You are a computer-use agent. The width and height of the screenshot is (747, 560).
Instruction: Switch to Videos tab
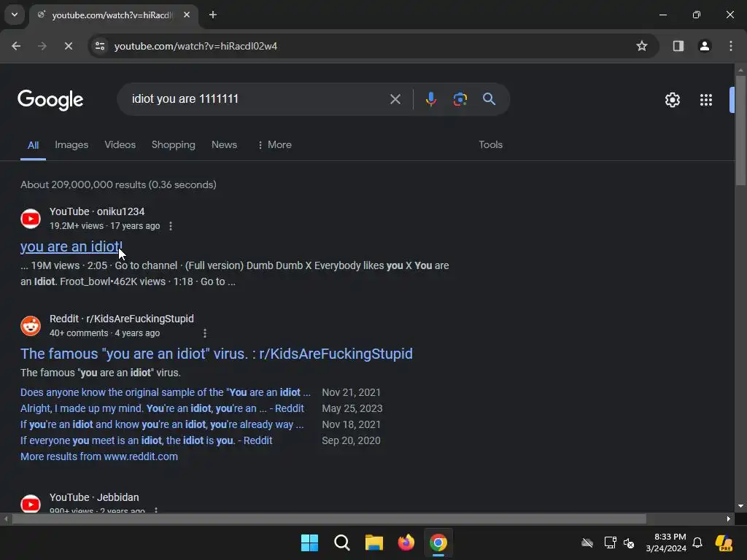(x=120, y=145)
